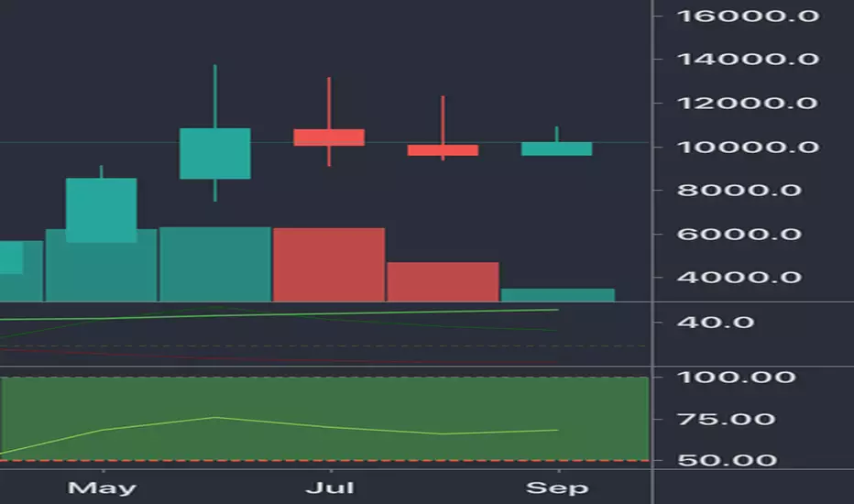Click the 4000.0 price axis label

[739, 278]
